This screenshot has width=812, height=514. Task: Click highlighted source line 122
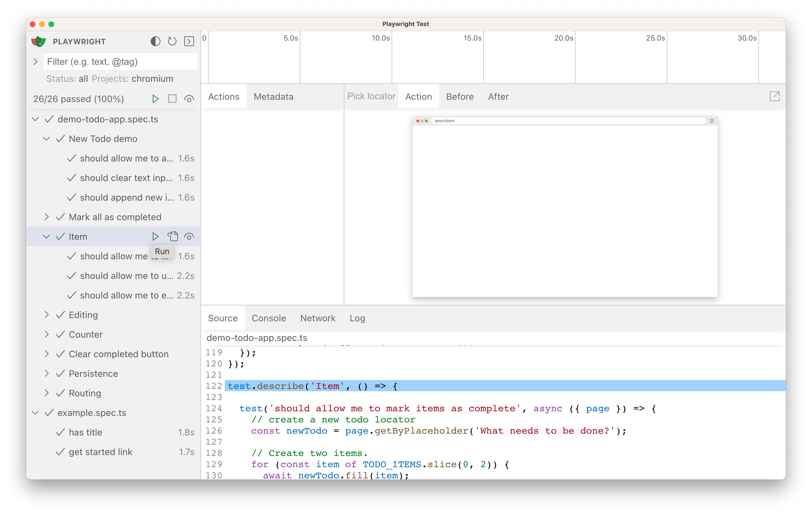505,386
